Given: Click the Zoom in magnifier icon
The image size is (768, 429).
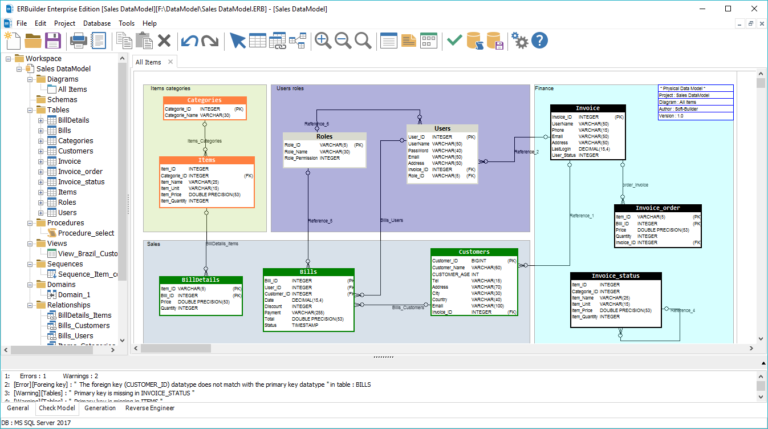Looking at the screenshot, I should click(323, 41).
